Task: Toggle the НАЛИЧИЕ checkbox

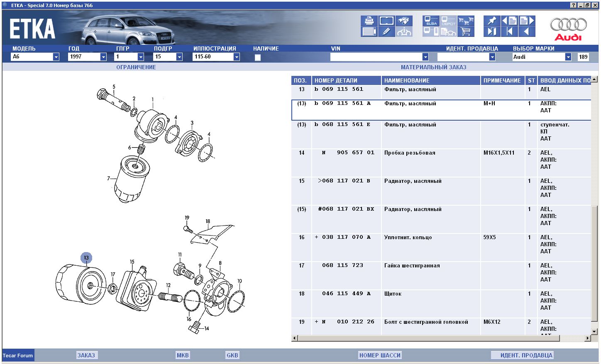Action: [258, 57]
